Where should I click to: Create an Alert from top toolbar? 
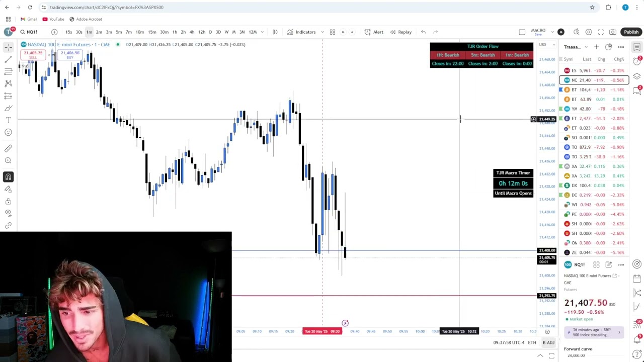click(x=374, y=32)
